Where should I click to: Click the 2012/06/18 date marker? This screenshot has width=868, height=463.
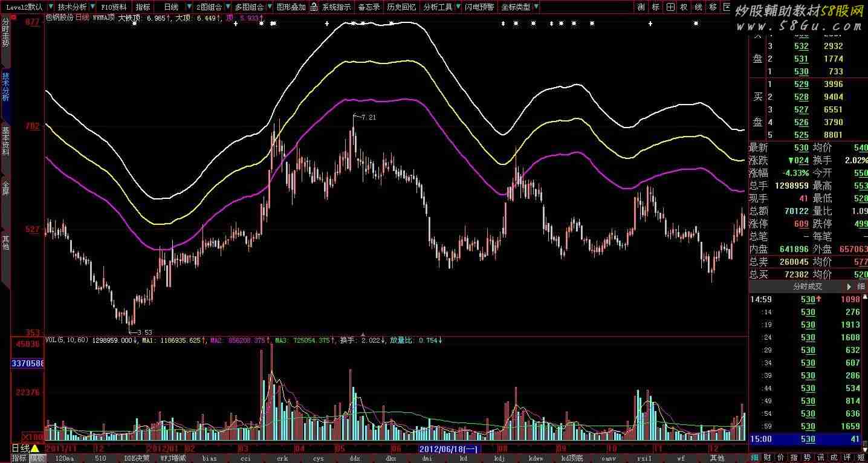[450, 449]
